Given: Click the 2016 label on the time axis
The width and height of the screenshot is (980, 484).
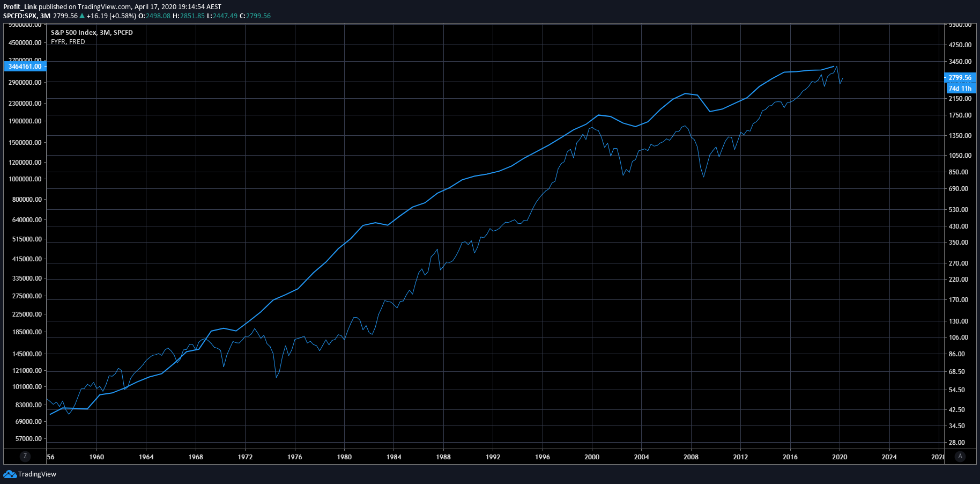Looking at the screenshot, I should coord(790,457).
